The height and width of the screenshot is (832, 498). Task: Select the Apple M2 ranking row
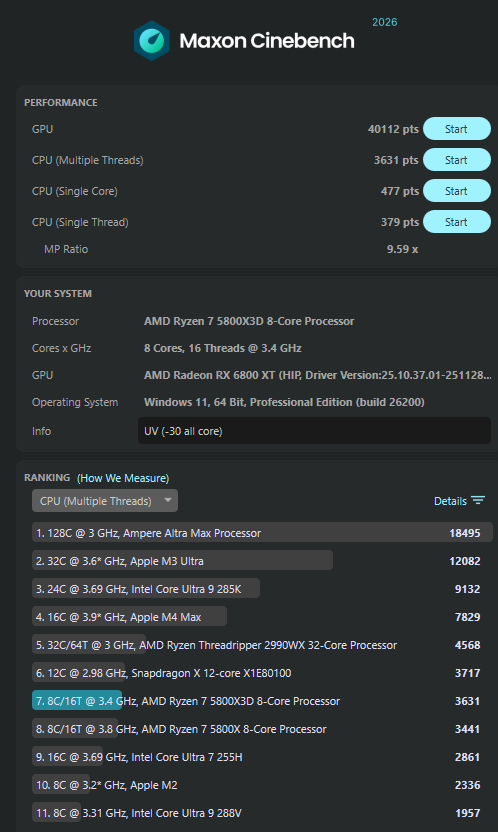[x=262, y=785]
